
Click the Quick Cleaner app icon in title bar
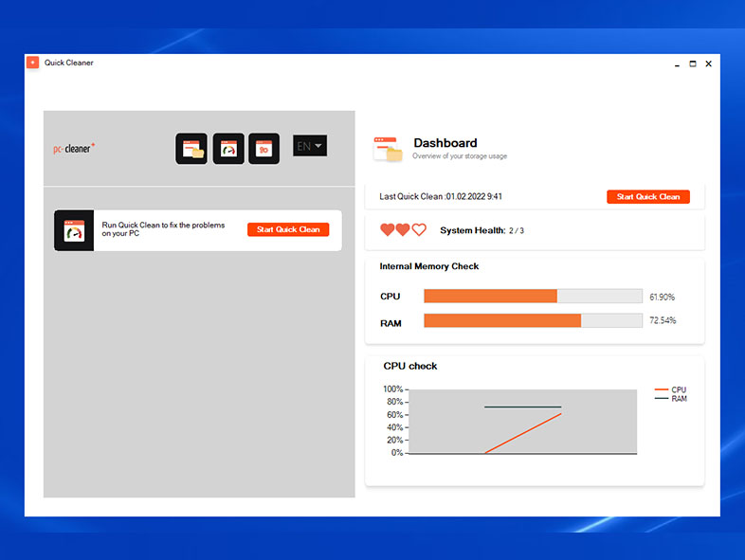pyautogui.click(x=33, y=63)
